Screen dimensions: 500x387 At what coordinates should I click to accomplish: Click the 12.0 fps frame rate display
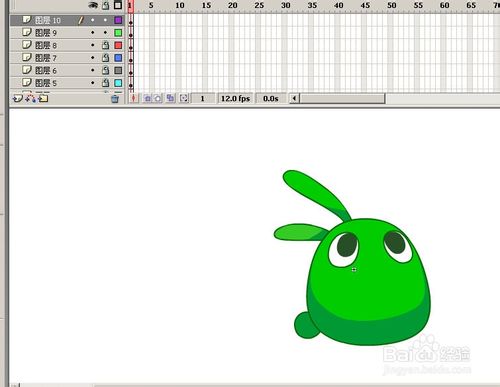[235, 98]
